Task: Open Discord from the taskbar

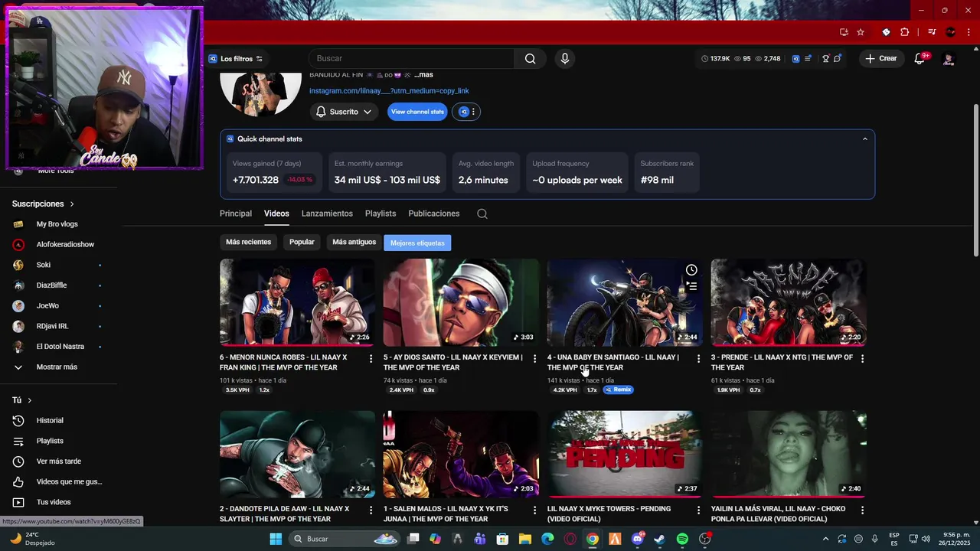Action: 638,539
